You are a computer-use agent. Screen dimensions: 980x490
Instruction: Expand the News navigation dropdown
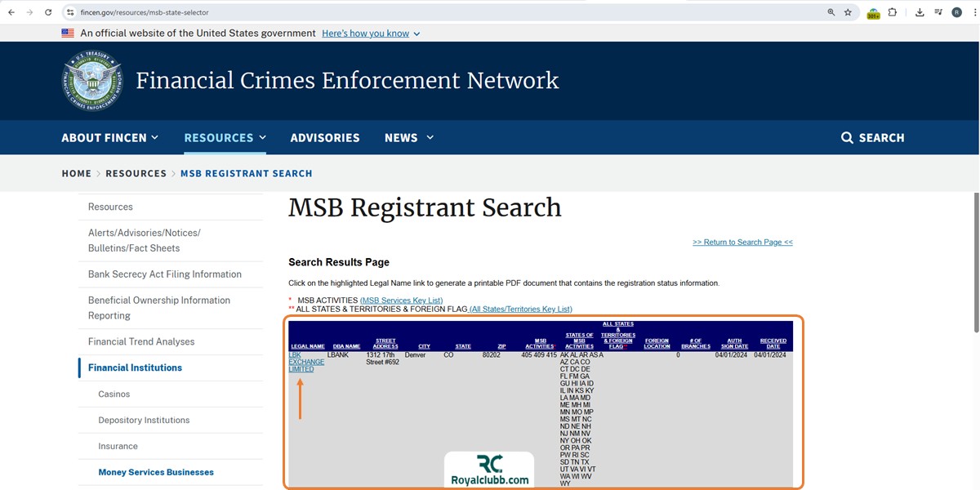tap(408, 137)
